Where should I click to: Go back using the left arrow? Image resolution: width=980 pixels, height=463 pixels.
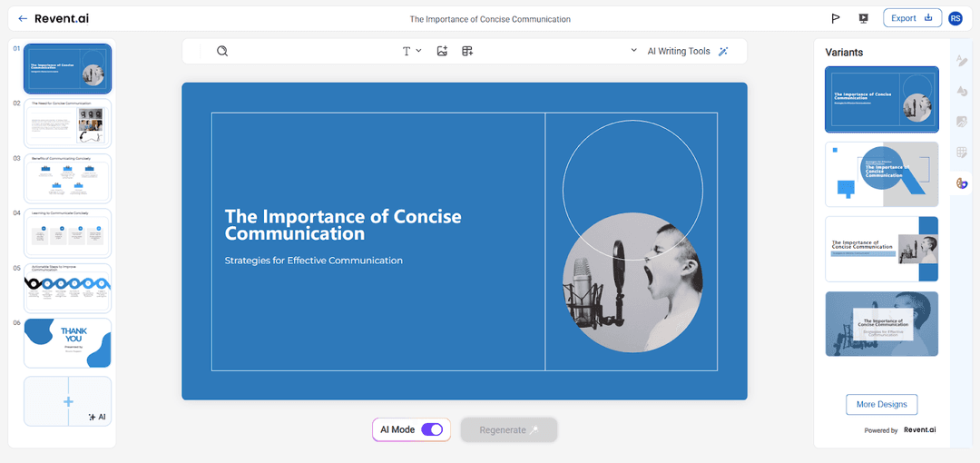[x=23, y=19]
